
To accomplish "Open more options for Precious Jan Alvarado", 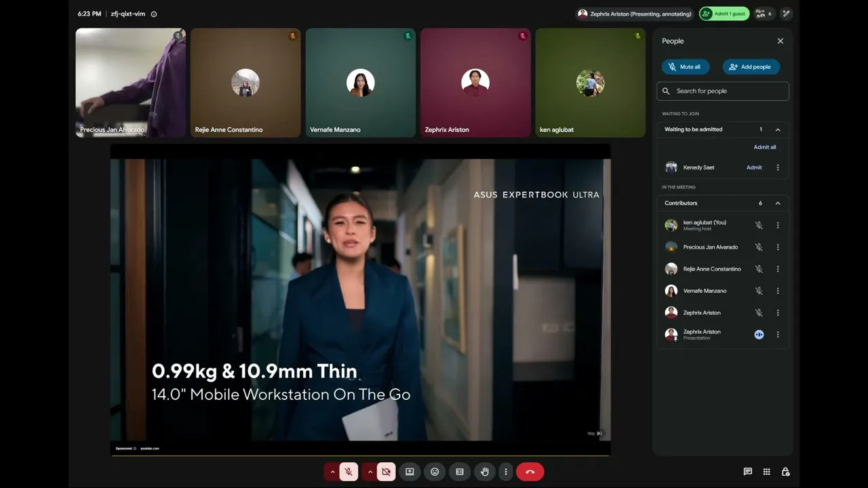I will tap(778, 247).
